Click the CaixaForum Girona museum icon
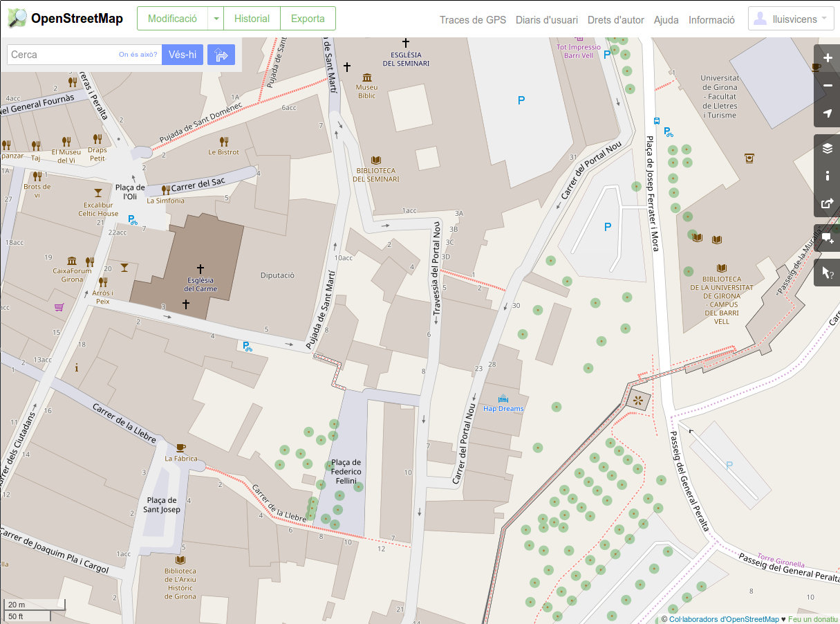The width and height of the screenshot is (840, 624). pos(72,260)
